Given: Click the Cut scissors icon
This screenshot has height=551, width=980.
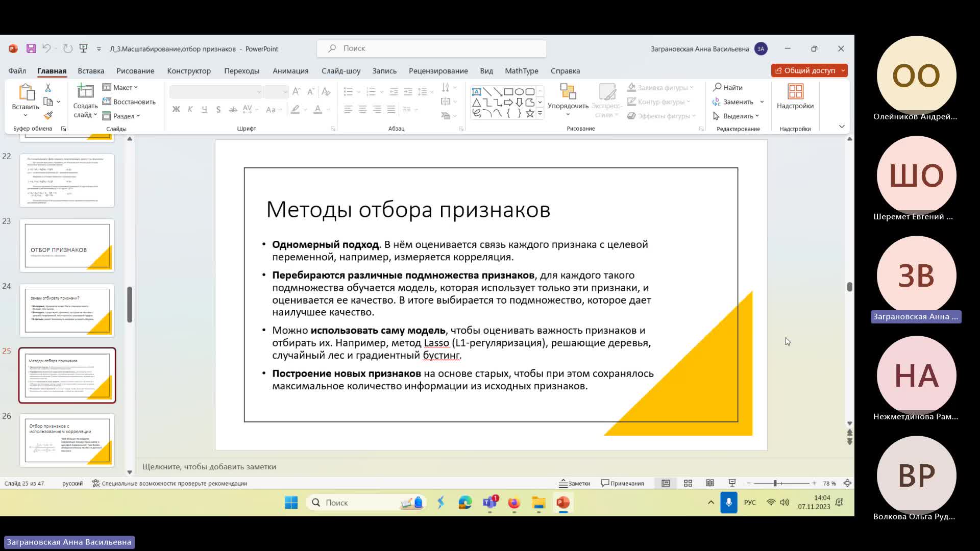Looking at the screenshot, I should tap(48, 88).
